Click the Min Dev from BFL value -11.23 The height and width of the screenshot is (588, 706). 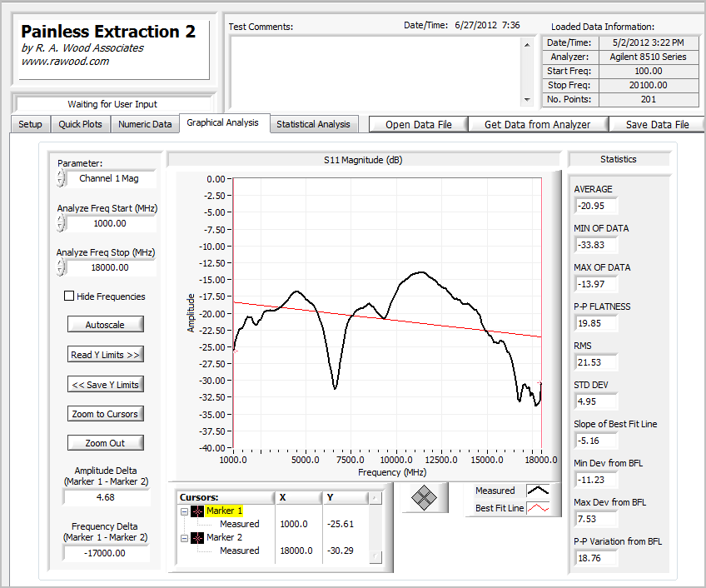tap(596, 480)
